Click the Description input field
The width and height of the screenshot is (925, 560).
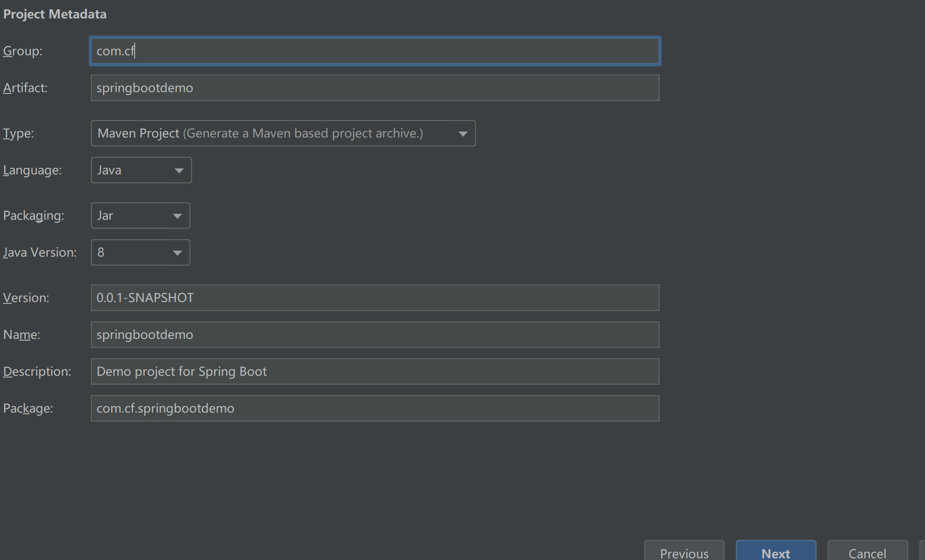point(375,371)
